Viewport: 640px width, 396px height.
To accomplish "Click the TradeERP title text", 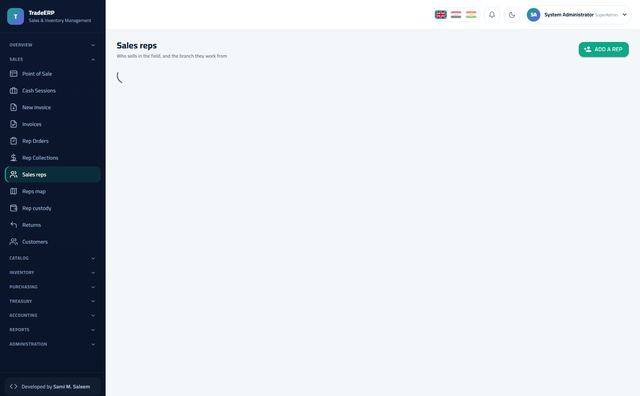I will click(x=41, y=13).
